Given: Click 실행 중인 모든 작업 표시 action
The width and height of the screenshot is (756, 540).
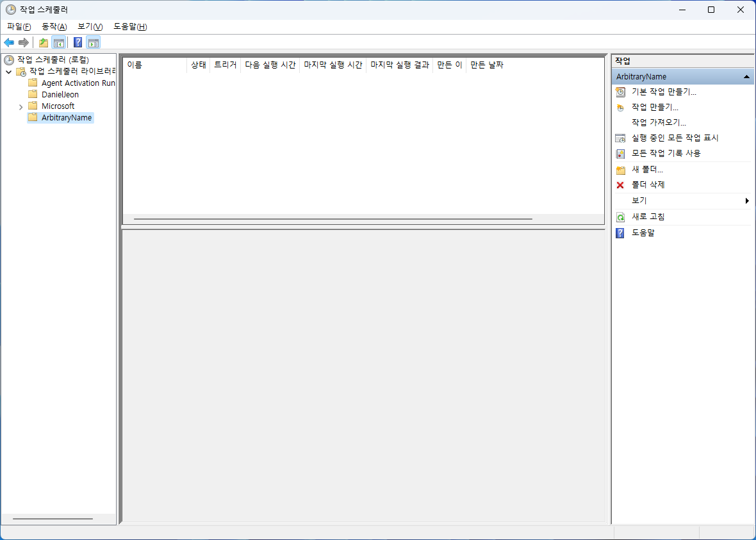Looking at the screenshot, I should (675, 138).
